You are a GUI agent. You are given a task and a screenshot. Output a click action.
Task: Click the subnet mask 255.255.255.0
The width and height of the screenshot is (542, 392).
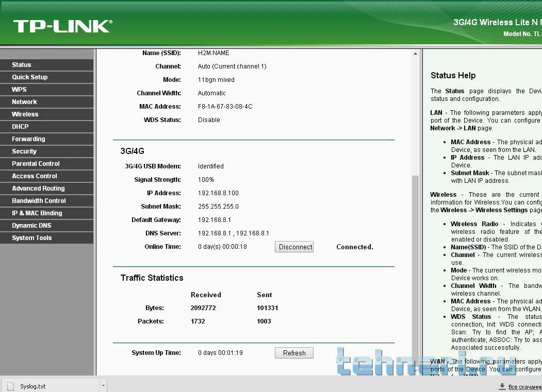pos(218,207)
